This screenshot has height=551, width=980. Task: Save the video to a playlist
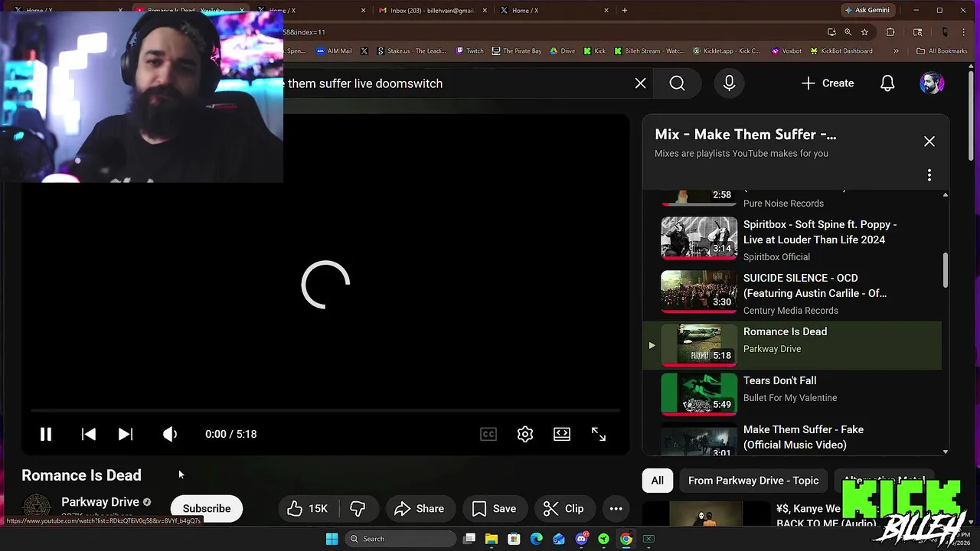pyautogui.click(x=494, y=509)
